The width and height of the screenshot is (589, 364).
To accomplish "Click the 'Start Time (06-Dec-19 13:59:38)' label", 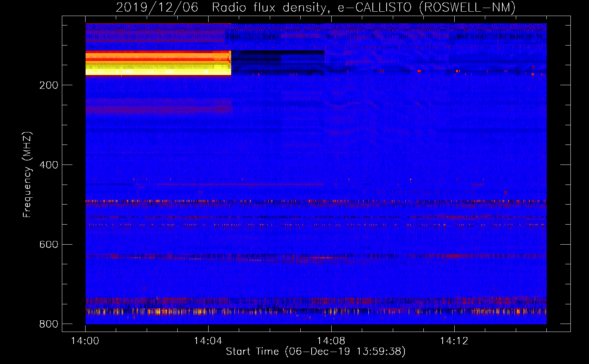I will [x=316, y=352].
